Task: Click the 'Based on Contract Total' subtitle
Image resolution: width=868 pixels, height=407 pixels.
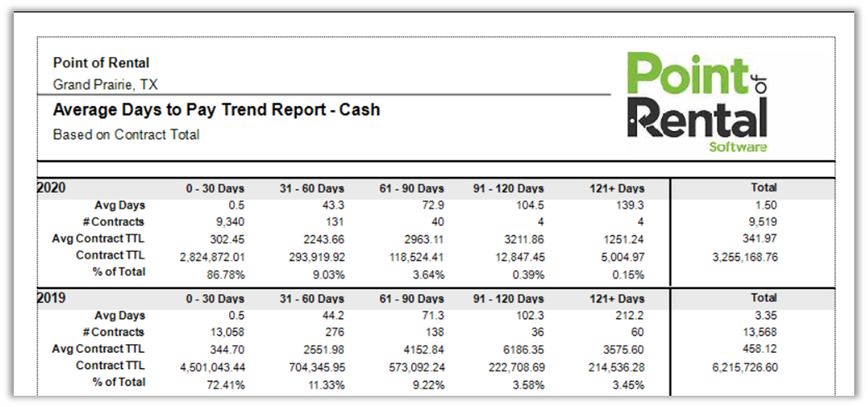Action: click(126, 135)
